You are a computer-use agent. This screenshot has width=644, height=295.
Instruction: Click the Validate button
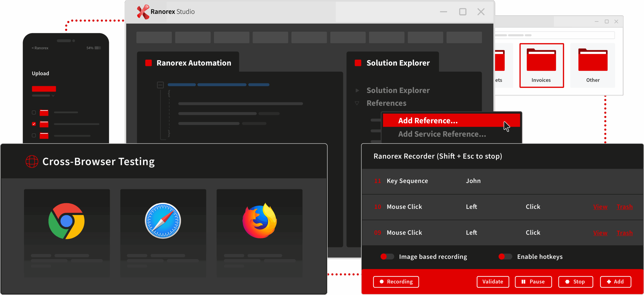coord(493,282)
